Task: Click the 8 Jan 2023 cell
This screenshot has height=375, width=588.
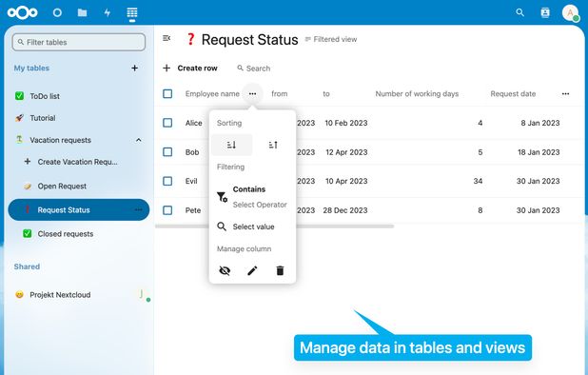Action: (540, 123)
